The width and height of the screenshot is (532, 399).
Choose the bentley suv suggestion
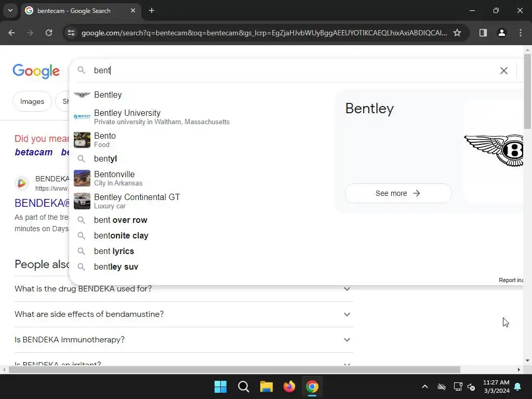click(x=202, y=267)
